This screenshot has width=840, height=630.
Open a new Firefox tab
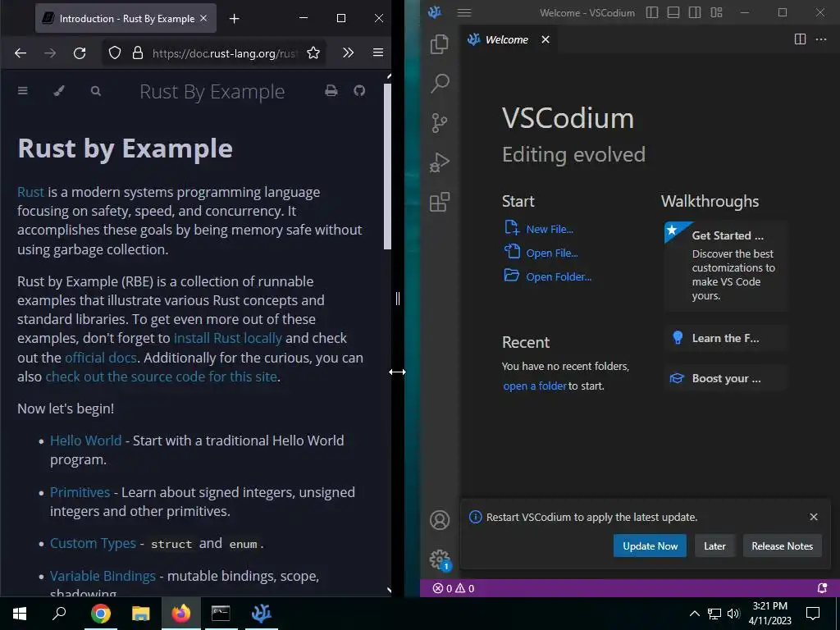click(234, 19)
